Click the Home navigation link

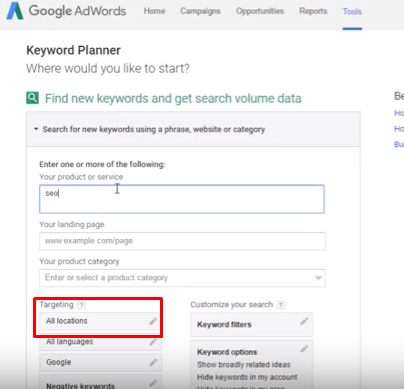coord(155,11)
